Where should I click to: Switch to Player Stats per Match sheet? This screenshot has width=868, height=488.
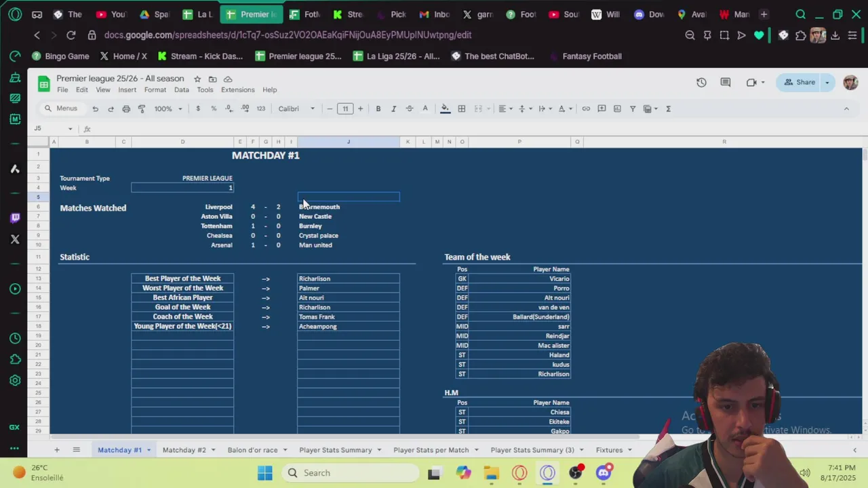point(431,450)
